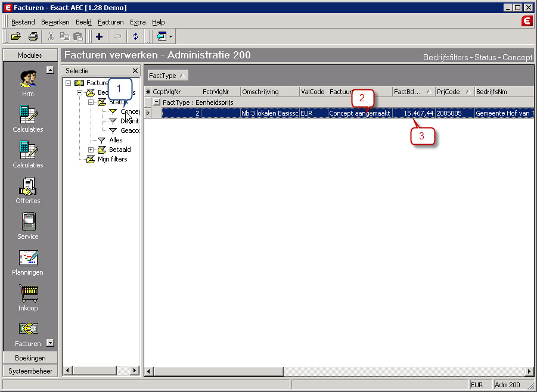Viewport: 537px width, 392px height.
Task: Sort by the Omschrijving column header
Action: pos(270,92)
